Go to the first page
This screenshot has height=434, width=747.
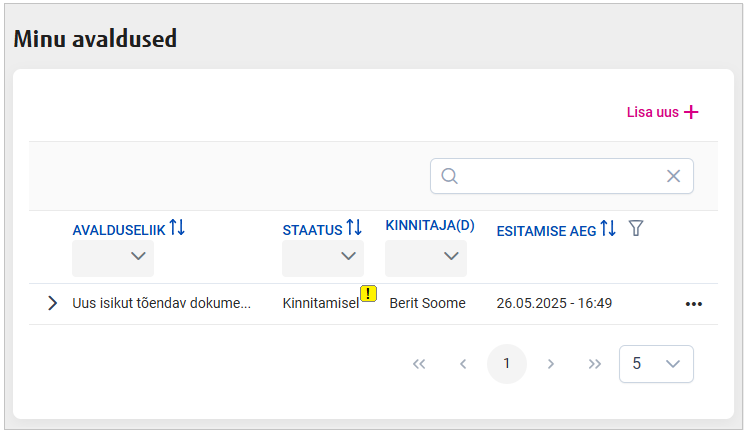pyautogui.click(x=419, y=364)
